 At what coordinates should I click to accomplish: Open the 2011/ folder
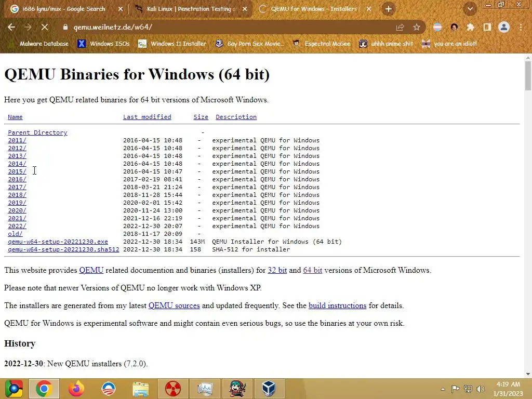pyautogui.click(x=17, y=140)
